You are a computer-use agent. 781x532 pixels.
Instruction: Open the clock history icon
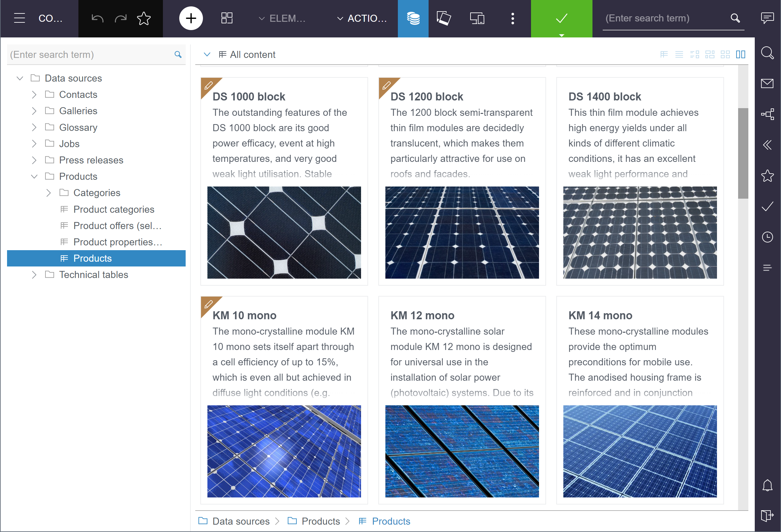767,237
